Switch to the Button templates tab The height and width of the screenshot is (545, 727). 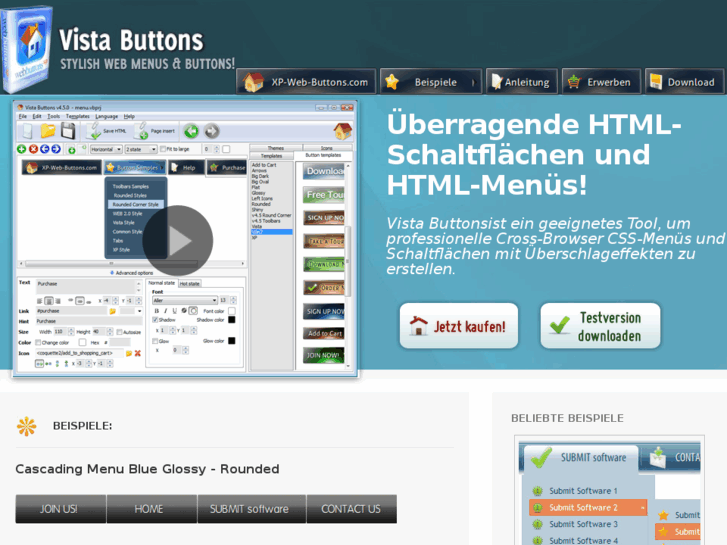[x=323, y=155]
